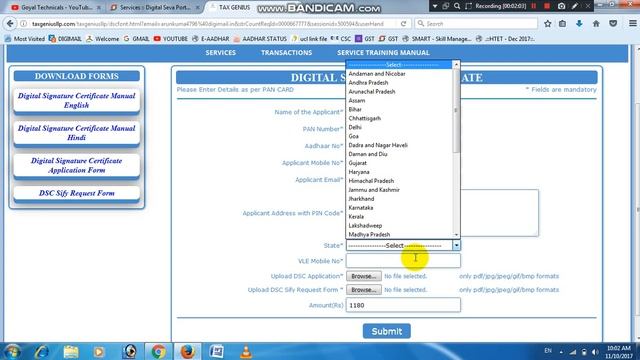Click the taskbar clock showing 10:02 AM
This screenshot has height=360, width=640.
(x=619, y=352)
